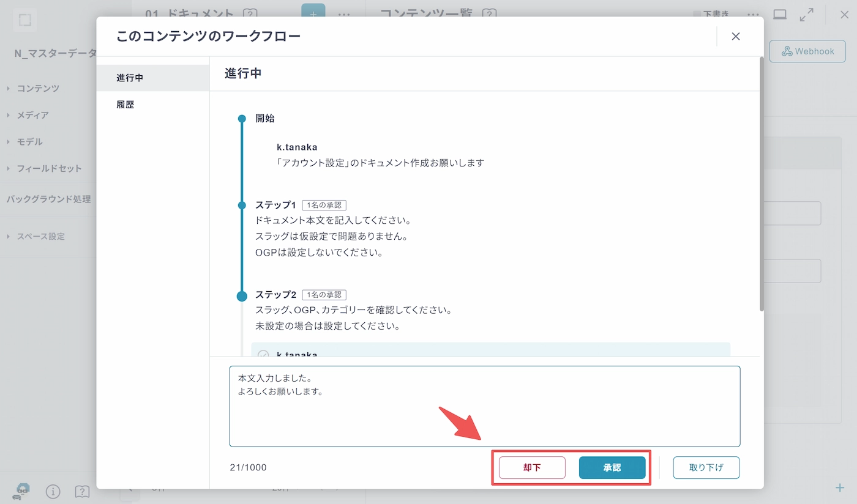
Task: Select the 進行中 tab
Action: click(x=130, y=78)
